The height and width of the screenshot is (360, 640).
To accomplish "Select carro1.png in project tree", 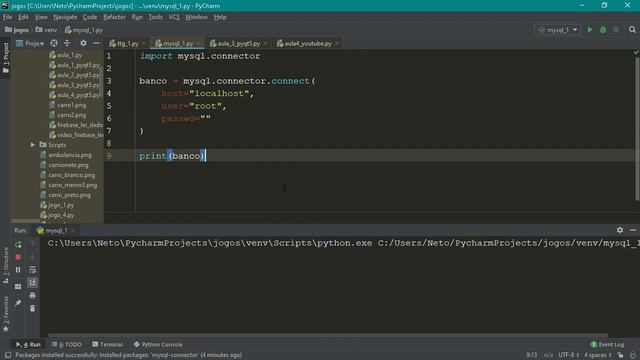I will click(67, 105).
